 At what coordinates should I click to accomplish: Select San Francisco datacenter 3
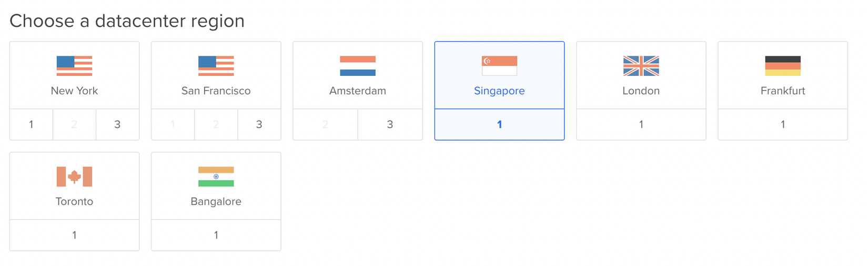(259, 124)
